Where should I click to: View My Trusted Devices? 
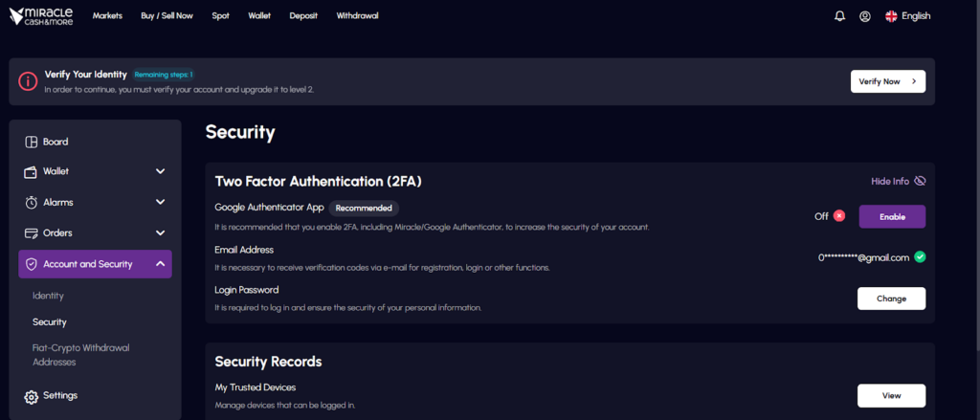891,396
